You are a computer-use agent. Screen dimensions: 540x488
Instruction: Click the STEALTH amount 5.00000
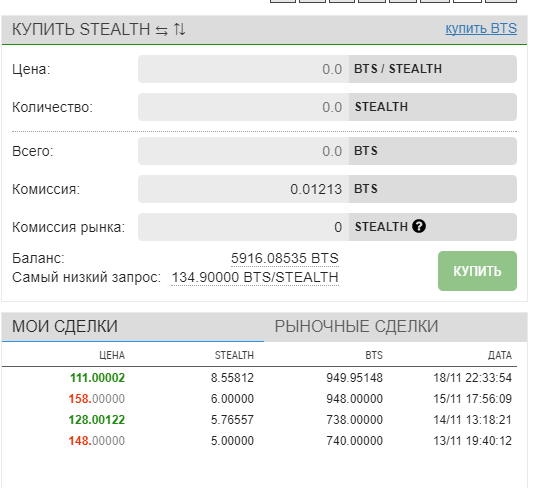(x=232, y=441)
